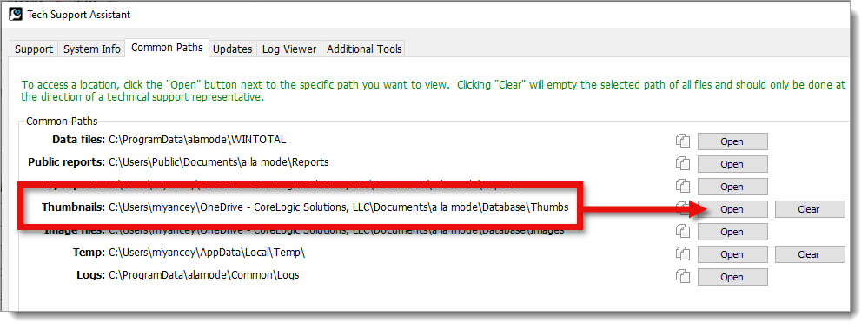Open the System Info tab
Screen dimensions: 868x329
(x=92, y=49)
